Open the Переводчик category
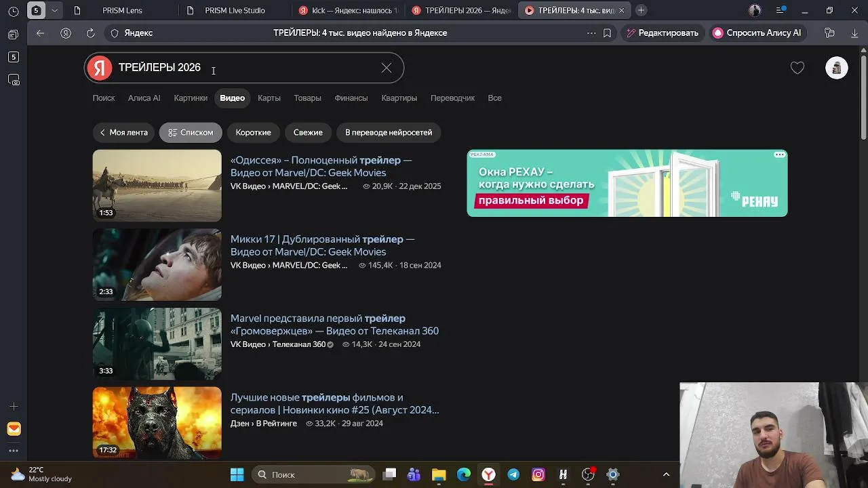Image resolution: width=868 pixels, height=488 pixels. point(452,98)
